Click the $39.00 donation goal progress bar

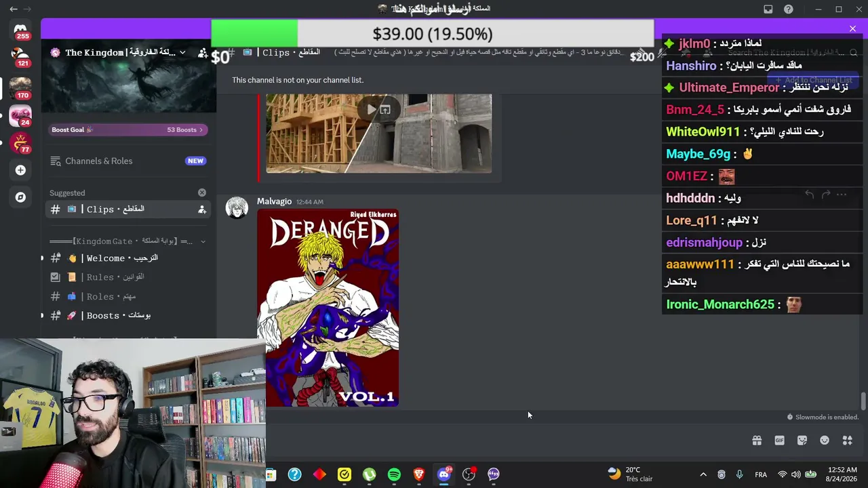pyautogui.click(x=433, y=33)
